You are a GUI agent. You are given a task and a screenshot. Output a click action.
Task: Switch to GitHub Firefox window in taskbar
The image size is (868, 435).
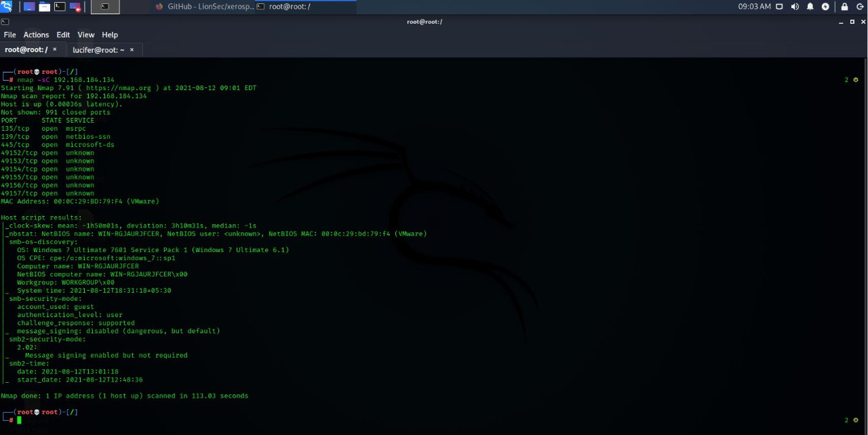point(204,7)
